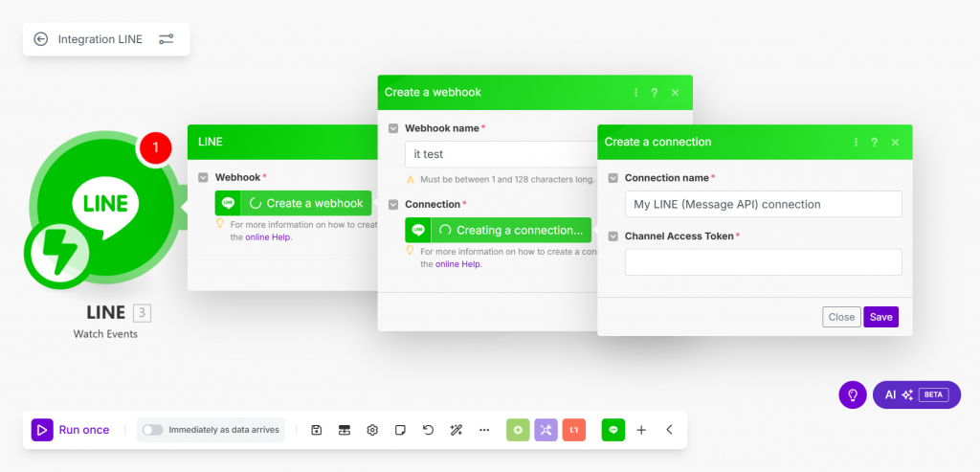
Task: Open three-dot menu in Create a connection dialog
Action: (857, 142)
